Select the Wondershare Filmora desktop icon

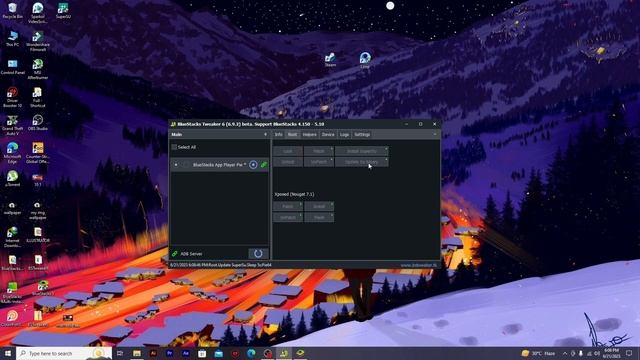coord(38,41)
